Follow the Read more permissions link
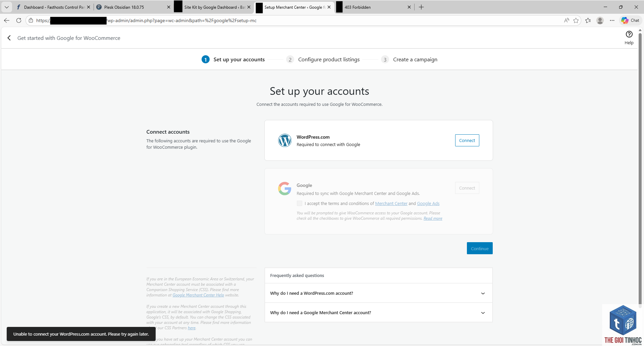644x346 pixels. (433, 218)
